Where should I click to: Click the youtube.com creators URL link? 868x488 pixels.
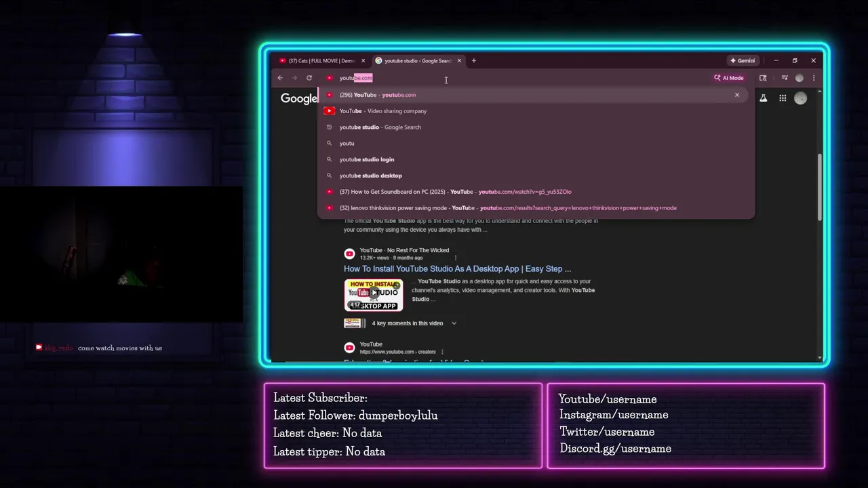tap(397, 352)
